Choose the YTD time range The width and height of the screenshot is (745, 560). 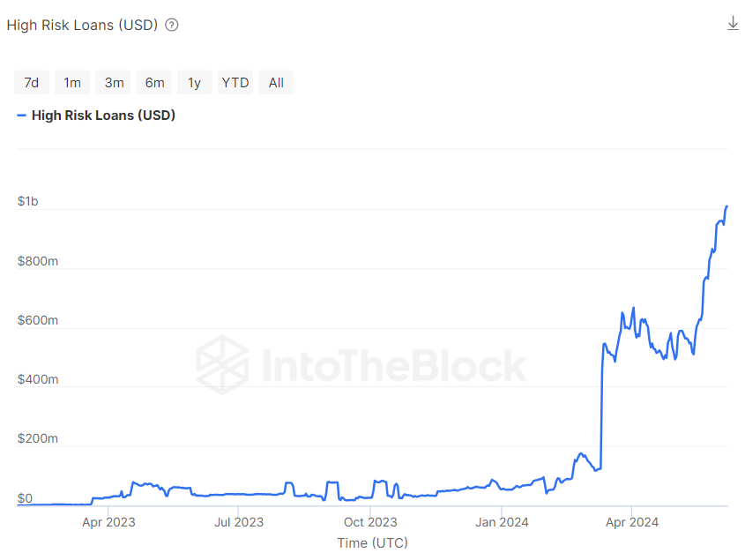235,83
